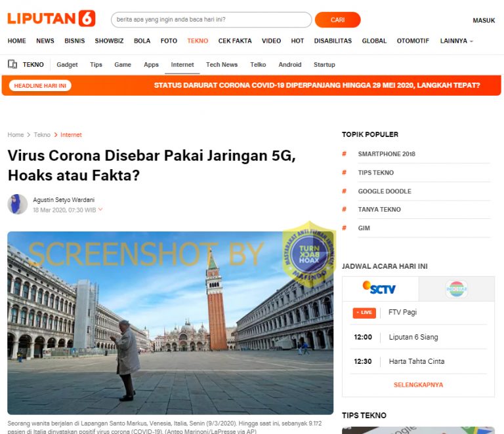This screenshot has width=504, height=434.
Task: Click the Liputan 6 Siang schedule entry
Action: 413,337
